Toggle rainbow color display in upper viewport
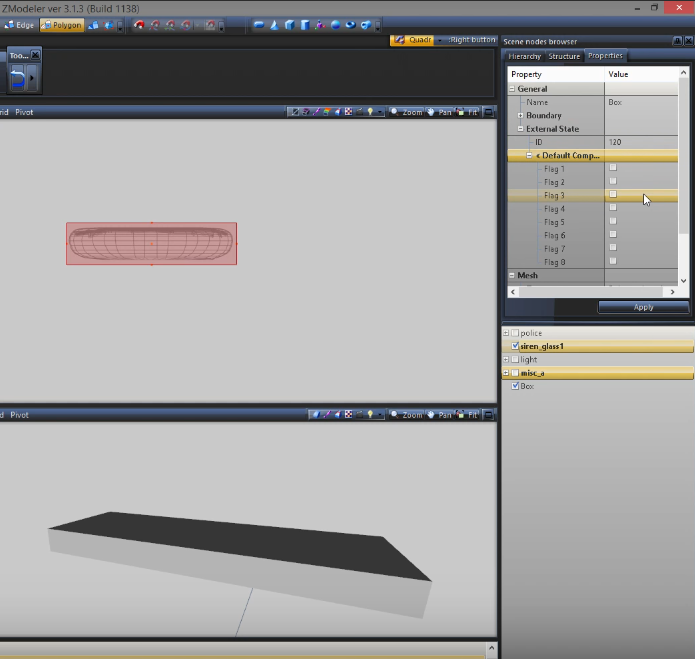The height and width of the screenshot is (659, 695). tap(327, 112)
